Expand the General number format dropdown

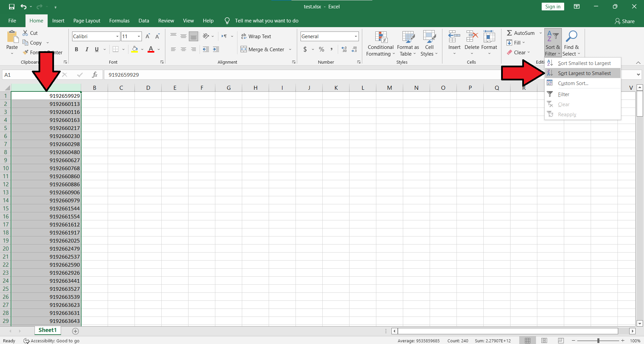(x=356, y=36)
